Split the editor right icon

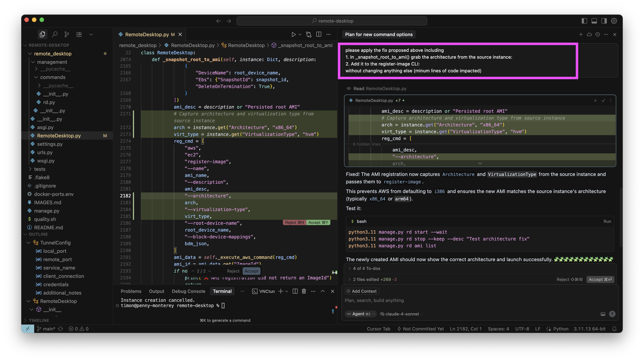click(x=319, y=35)
